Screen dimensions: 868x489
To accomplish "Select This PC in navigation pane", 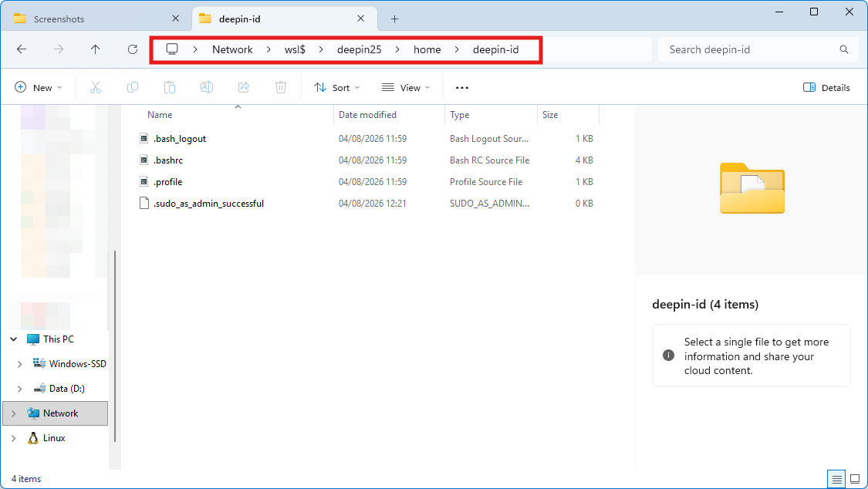I will click(59, 339).
